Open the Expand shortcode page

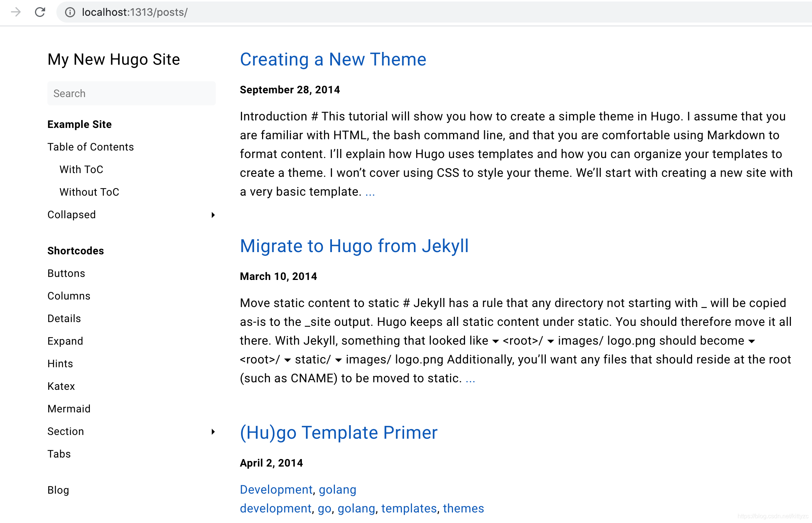click(x=65, y=341)
